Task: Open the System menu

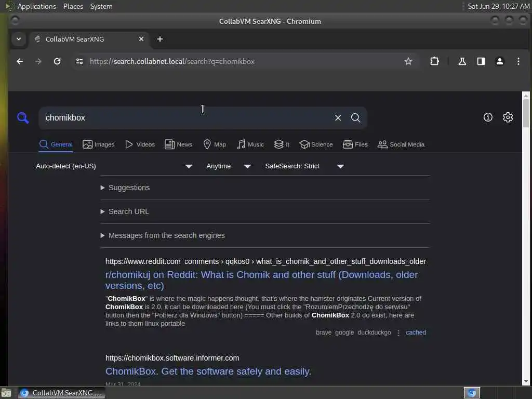Action: [x=101, y=6]
